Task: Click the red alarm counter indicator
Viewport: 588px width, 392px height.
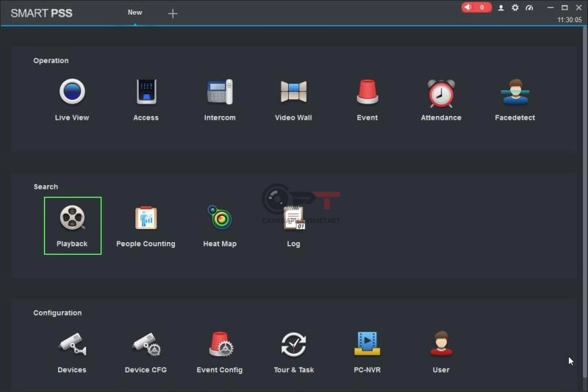Action: (x=476, y=7)
